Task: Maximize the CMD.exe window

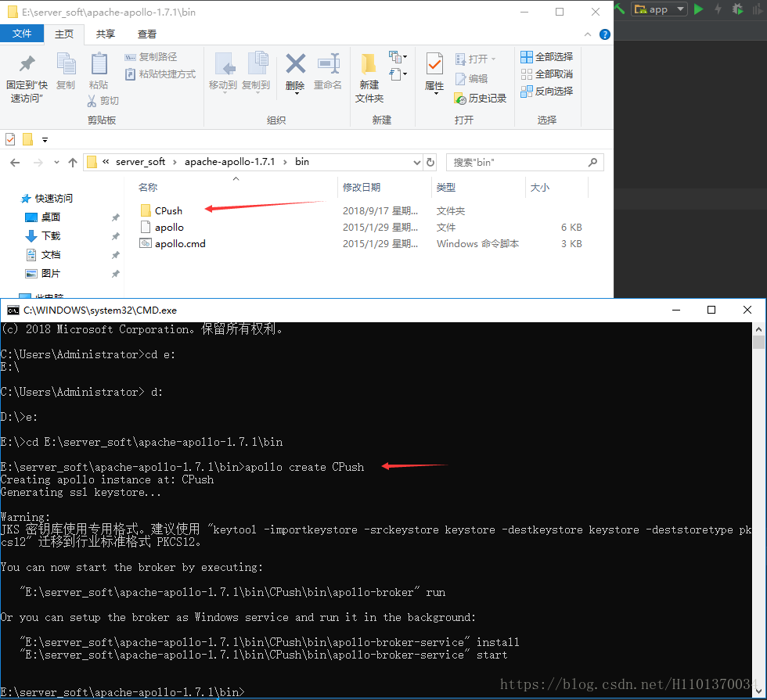Action: click(711, 310)
